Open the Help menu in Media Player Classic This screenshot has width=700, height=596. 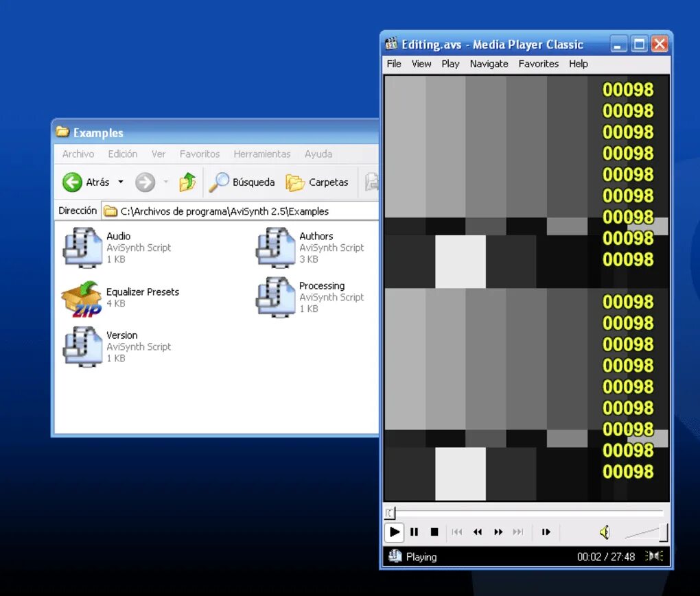[x=578, y=64]
